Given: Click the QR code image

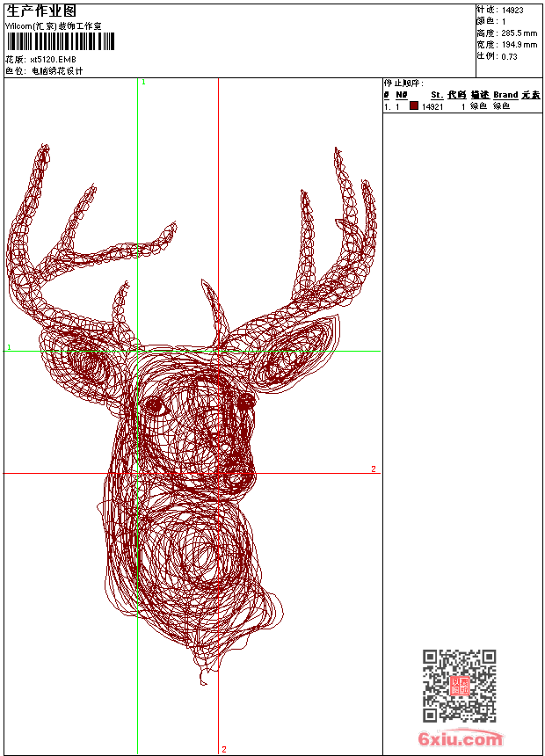Looking at the screenshot, I should click(459, 686).
